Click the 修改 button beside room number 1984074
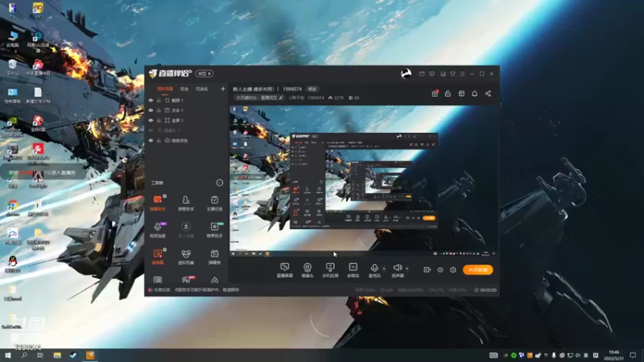This screenshot has width=644, height=362. coord(312,89)
